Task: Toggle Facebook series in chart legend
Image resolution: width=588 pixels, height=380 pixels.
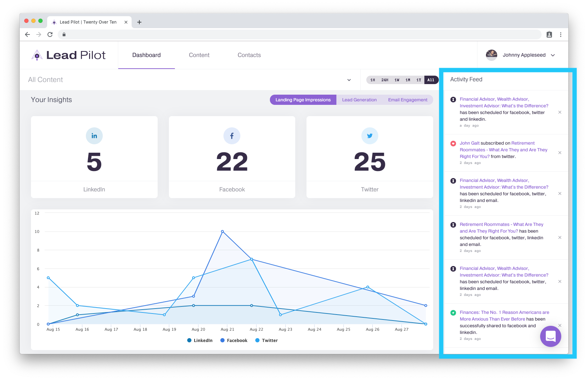Action: click(x=234, y=341)
